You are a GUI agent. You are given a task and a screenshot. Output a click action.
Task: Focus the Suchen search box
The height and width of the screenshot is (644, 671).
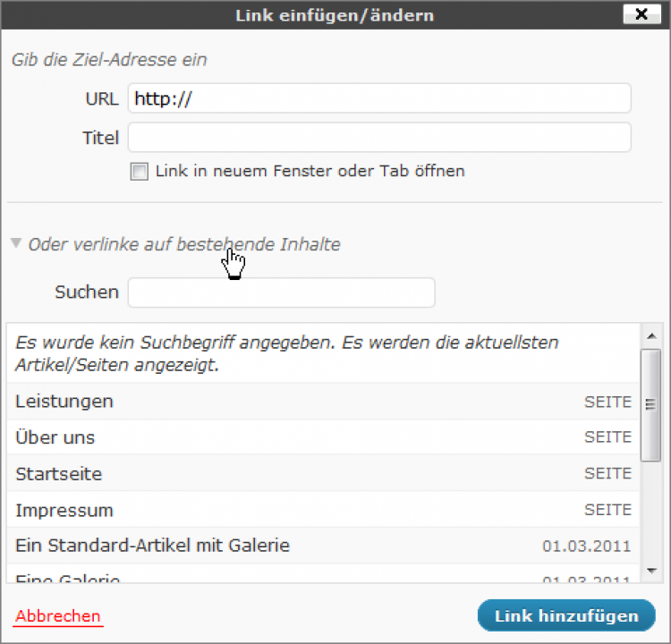281,292
